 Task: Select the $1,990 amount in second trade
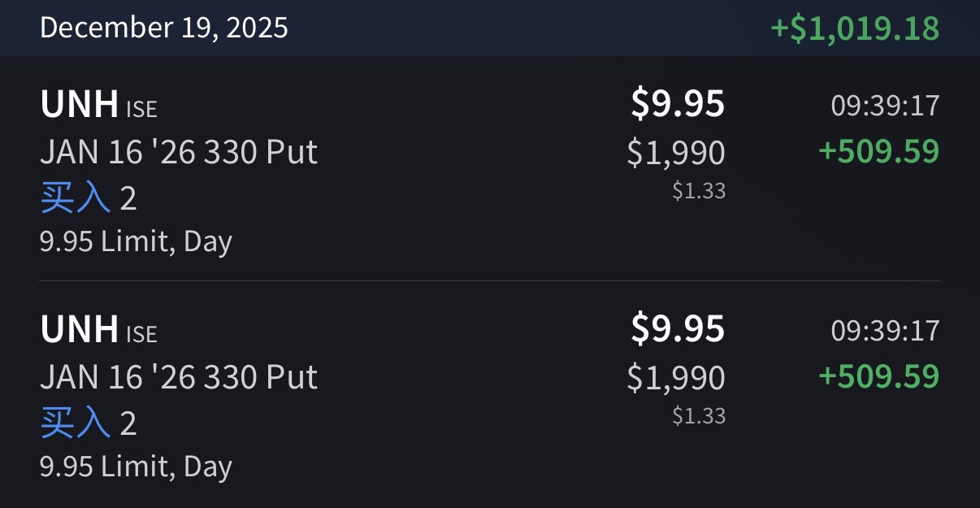tap(676, 377)
